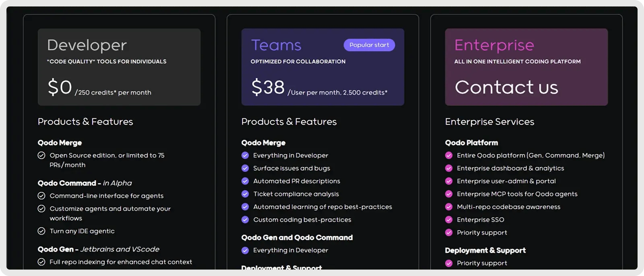
Task: Click the "Qodo Gen and Qodo Command" heading
Action: click(x=297, y=237)
